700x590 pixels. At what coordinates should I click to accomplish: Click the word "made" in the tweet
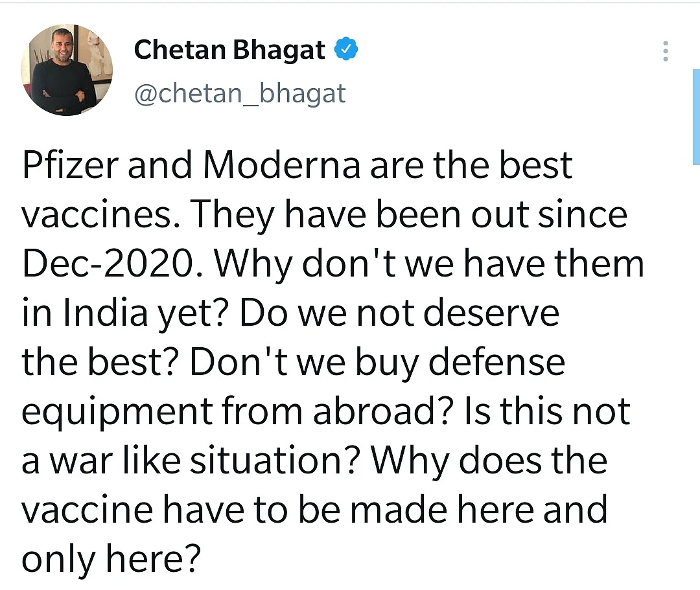tap(399, 509)
